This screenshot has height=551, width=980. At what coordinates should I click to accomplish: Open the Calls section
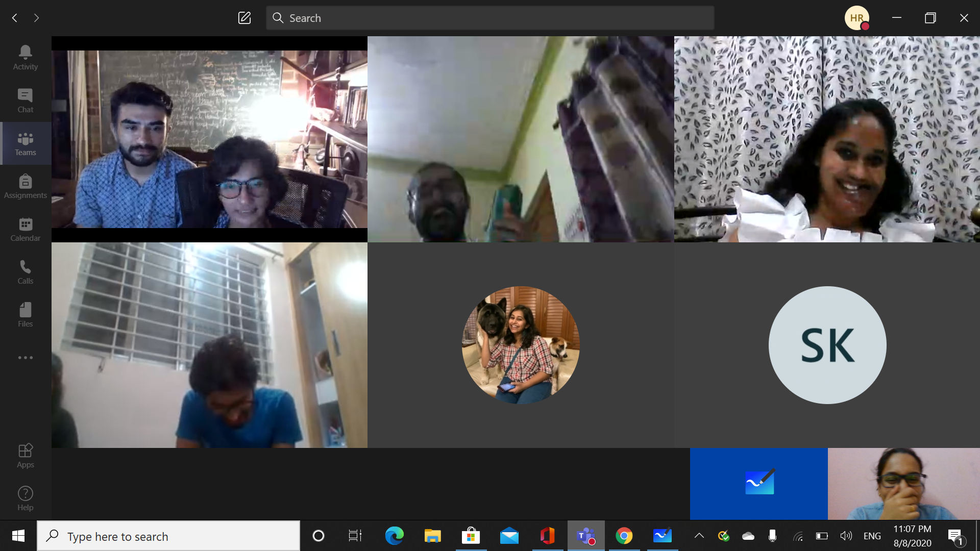(x=25, y=272)
